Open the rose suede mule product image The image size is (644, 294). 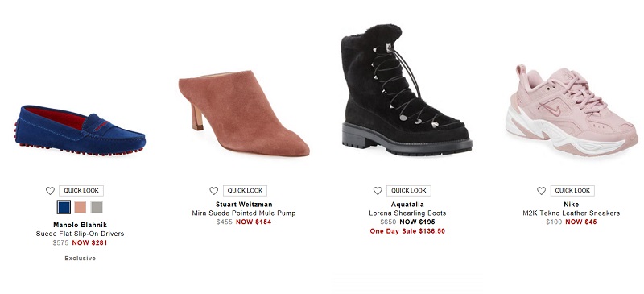point(244,113)
